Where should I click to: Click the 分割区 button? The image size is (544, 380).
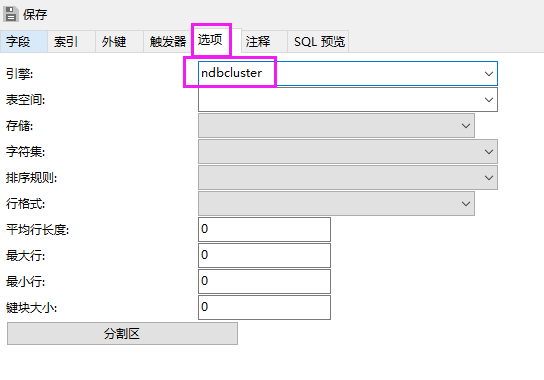(x=122, y=333)
